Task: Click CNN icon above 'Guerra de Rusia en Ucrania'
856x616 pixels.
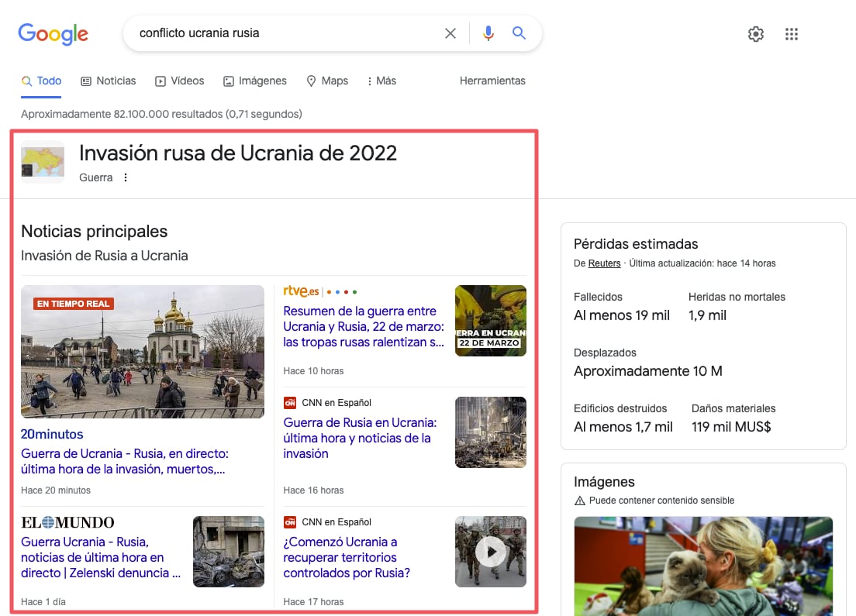Action: 290,403
